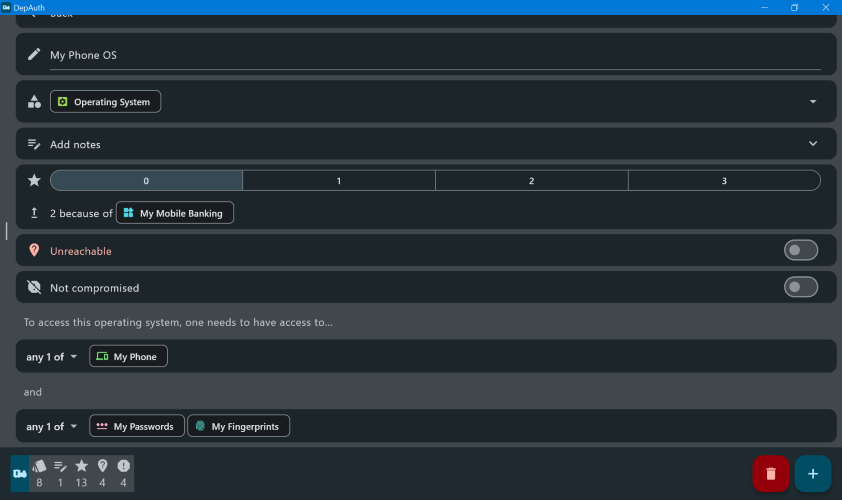Click the Unreachable location pin icon

(34, 250)
